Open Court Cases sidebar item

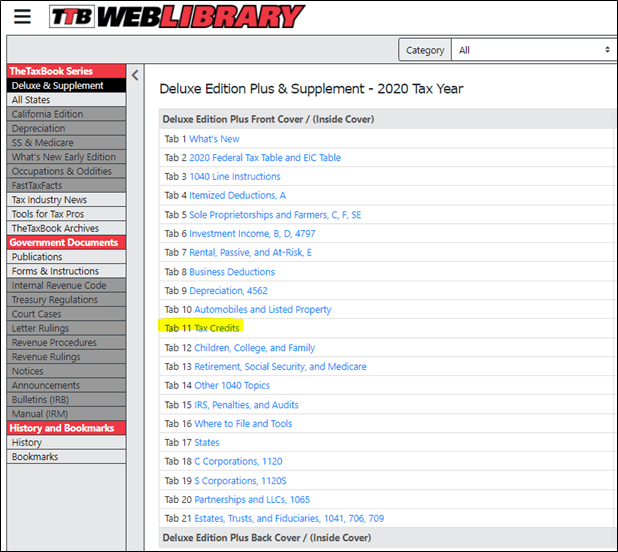[66, 314]
